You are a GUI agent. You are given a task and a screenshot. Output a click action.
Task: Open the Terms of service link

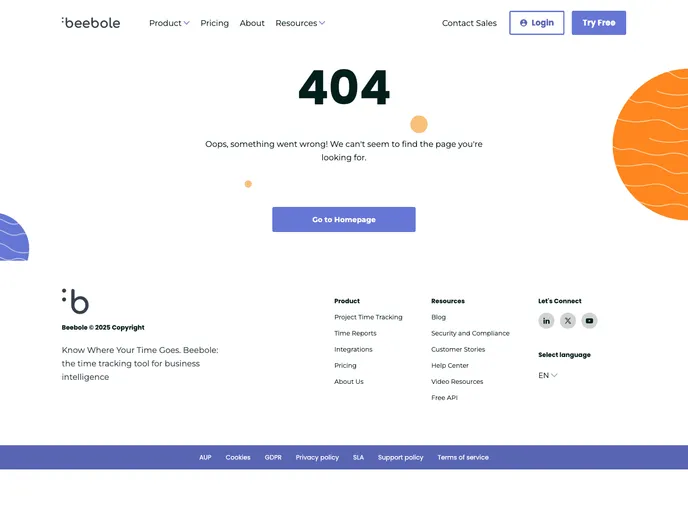463,458
